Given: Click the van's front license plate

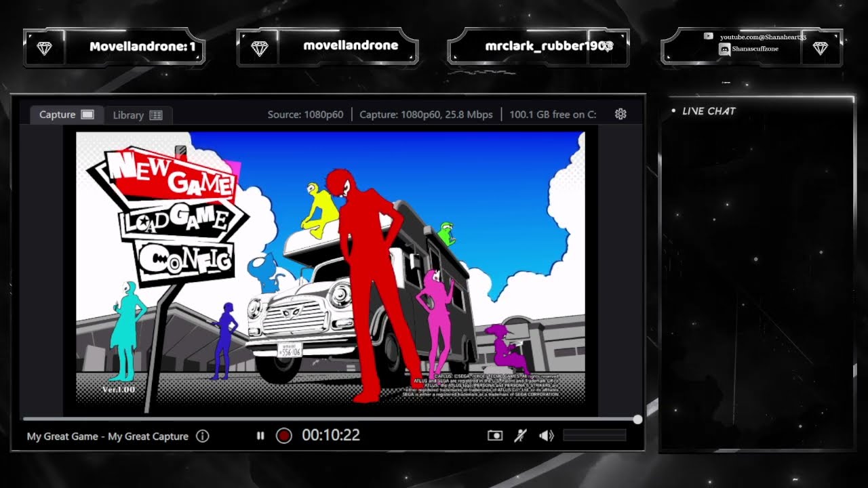Looking at the screenshot, I should pyautogui.click(x=290, y=350).
